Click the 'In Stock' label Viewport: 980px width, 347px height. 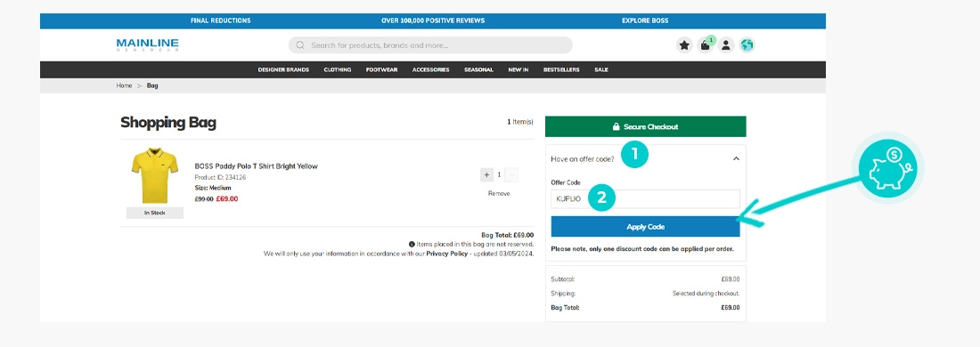click(x=155, y=213)
